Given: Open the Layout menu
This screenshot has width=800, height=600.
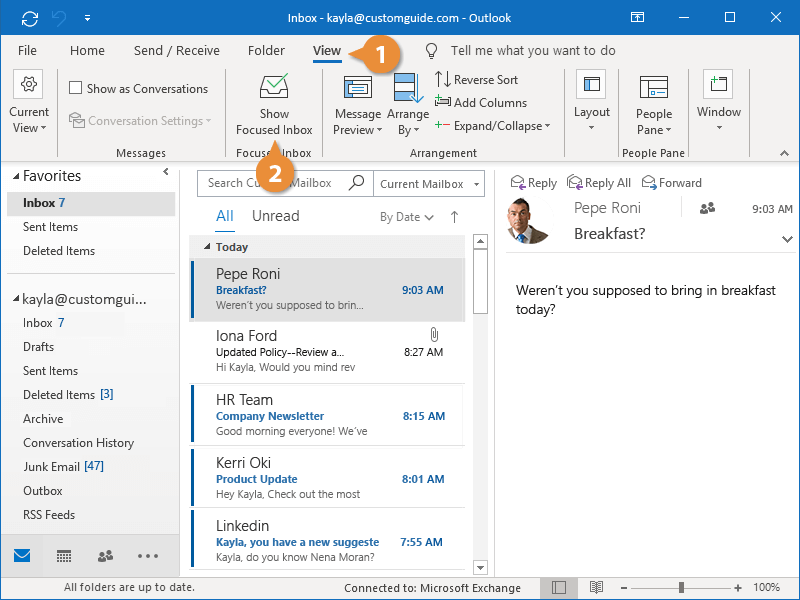Looking at the screenshot, I should 591,101.
